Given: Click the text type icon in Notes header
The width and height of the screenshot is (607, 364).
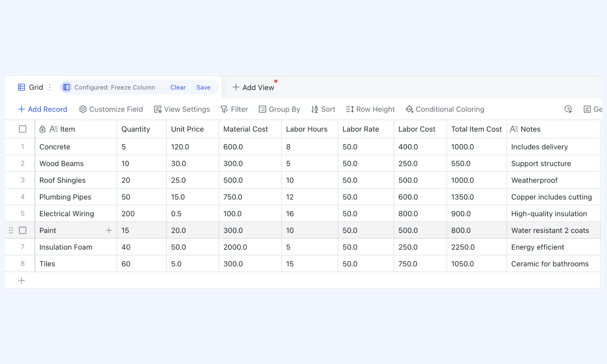Looking at the screenshot, I should pos(514,129).
